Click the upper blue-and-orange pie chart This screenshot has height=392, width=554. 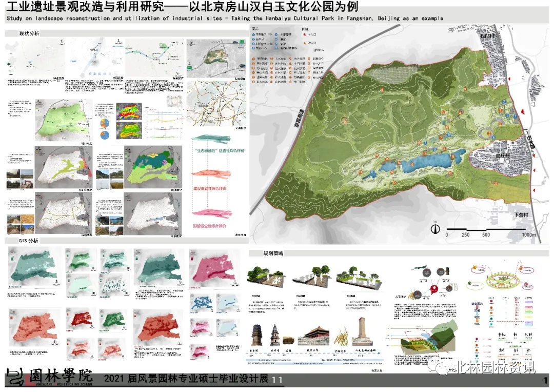(104, 124)
